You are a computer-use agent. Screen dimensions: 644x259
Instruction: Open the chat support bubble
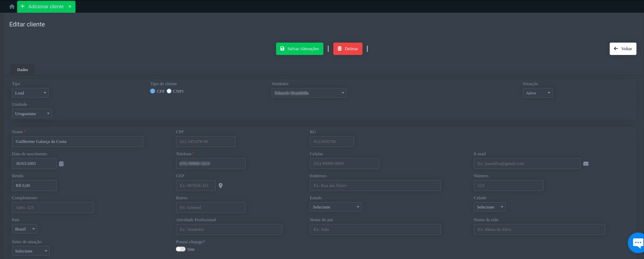tap(637, 243)
